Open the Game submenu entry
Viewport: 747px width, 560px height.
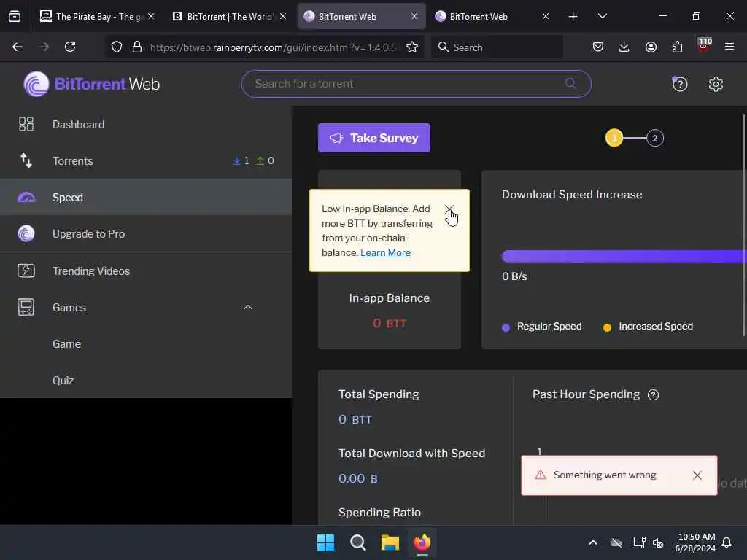click(x=66, y=344)
